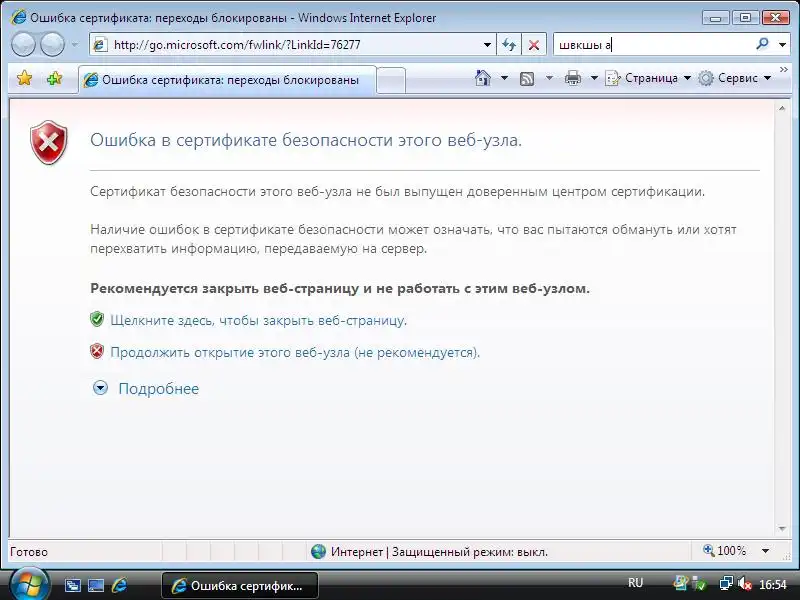The image size is (800, 600).
Task: Click the Refresh page icon
Action: pos(509,45)
